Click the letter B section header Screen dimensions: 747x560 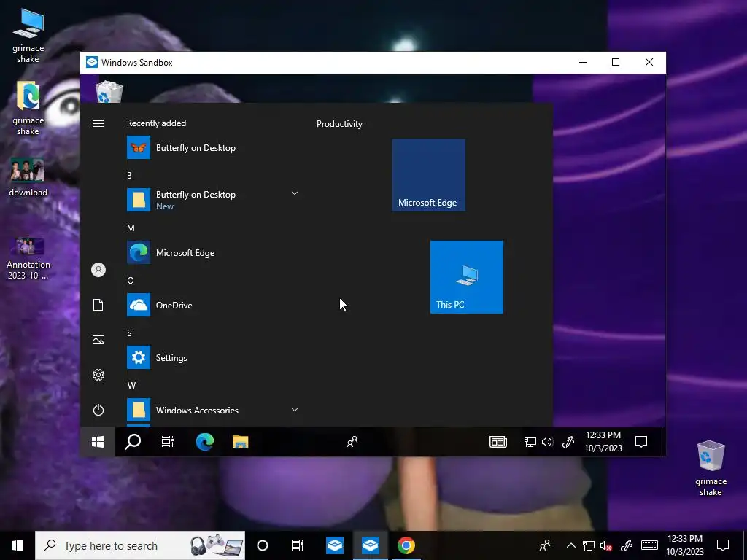[x=129, y=175]
